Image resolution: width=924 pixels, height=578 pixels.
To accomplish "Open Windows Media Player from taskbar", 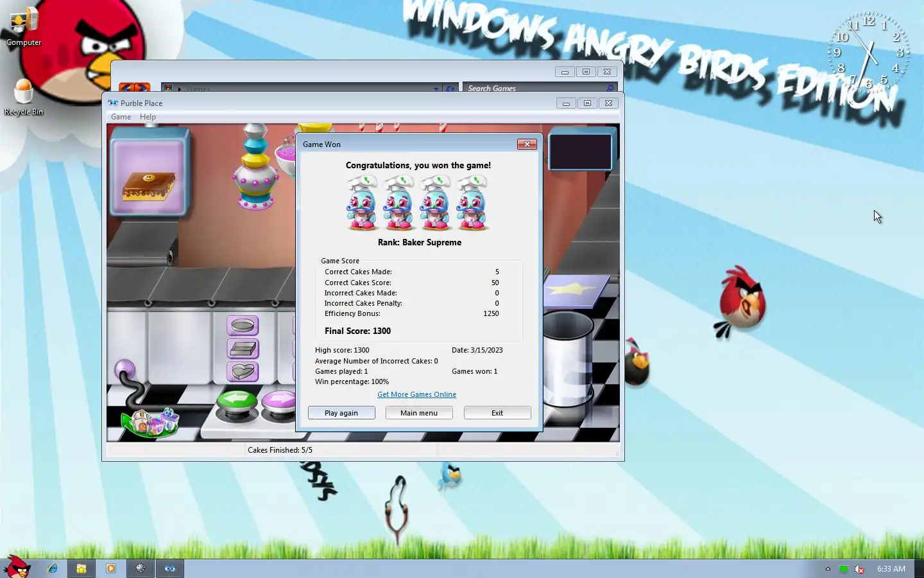I will (111, 568).
